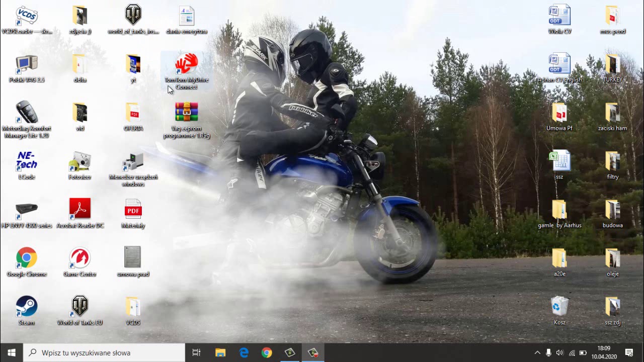Viewport: 644px width, 362px height.
Task: Open the umowa prad document
Action: [133, 262]
